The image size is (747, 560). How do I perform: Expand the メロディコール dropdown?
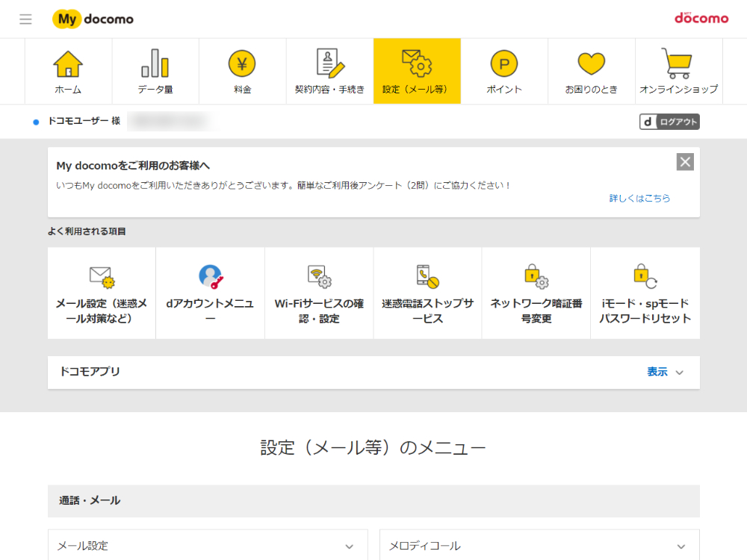click(x=539, y=546)
